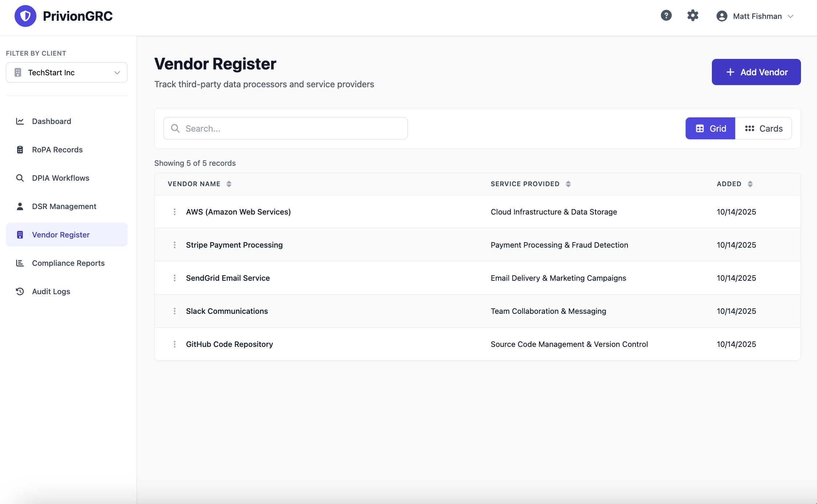Go to Dashboard in sidebar
Viewport: 817px width, 504px height.
click(51, 121)
